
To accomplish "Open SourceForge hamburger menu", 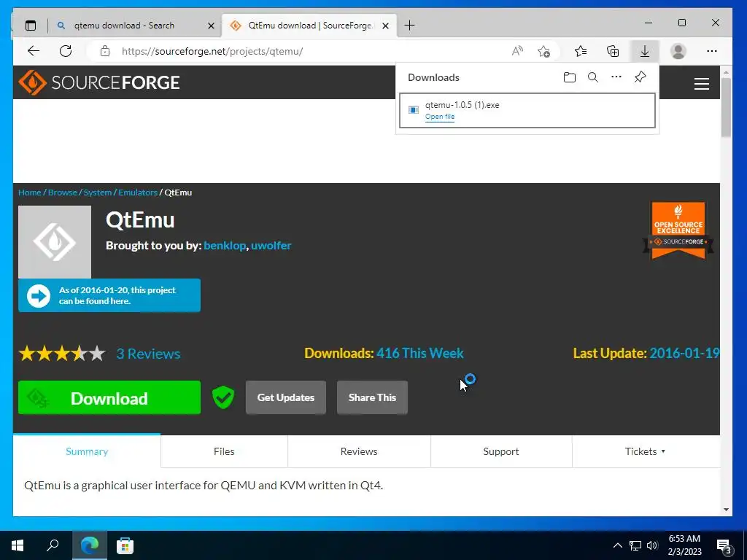I will [701, 84].
